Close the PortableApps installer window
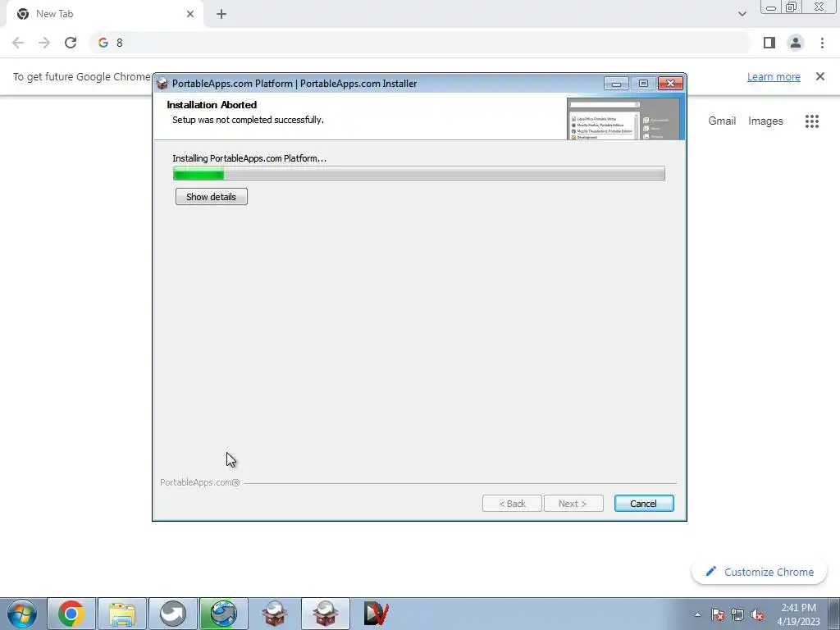The height and width of the screenshot is (630, 840). click(x=670, y=84)
